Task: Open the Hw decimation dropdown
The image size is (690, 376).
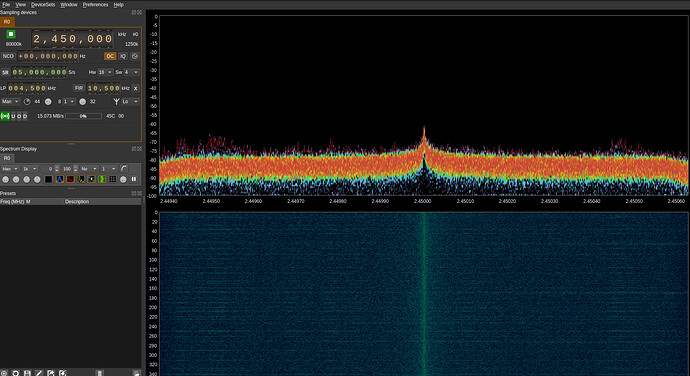Action: (105, 72)
